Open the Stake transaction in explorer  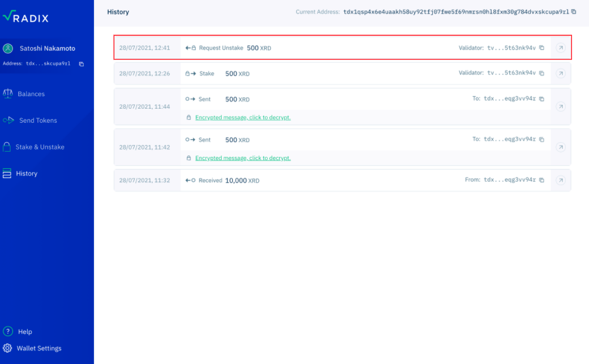[x=561, y=73]
